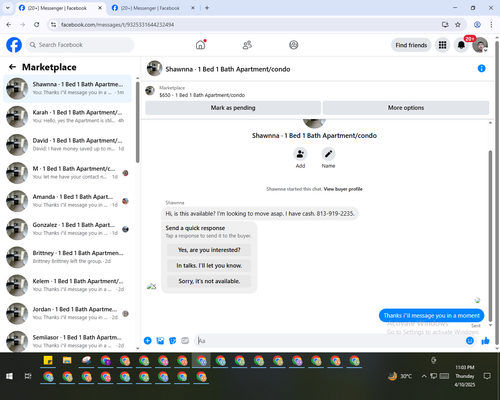The height and width of the screenshot is (400, 500).
Task: Open the account profile picture menu
Action: 480,45
